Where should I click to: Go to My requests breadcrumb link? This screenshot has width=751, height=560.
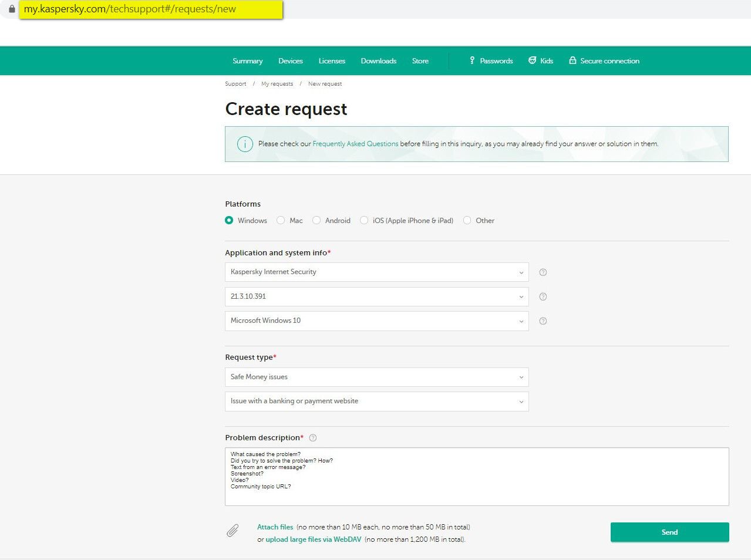(277, 84)
